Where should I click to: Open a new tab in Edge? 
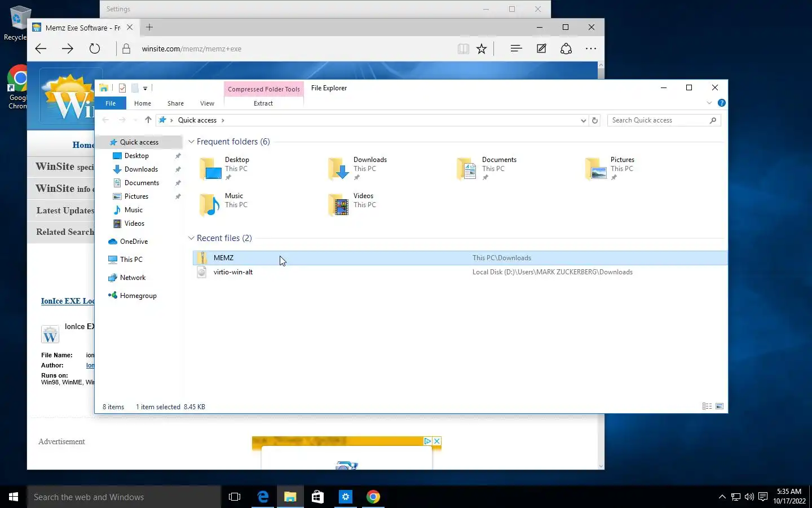[149, 27]
